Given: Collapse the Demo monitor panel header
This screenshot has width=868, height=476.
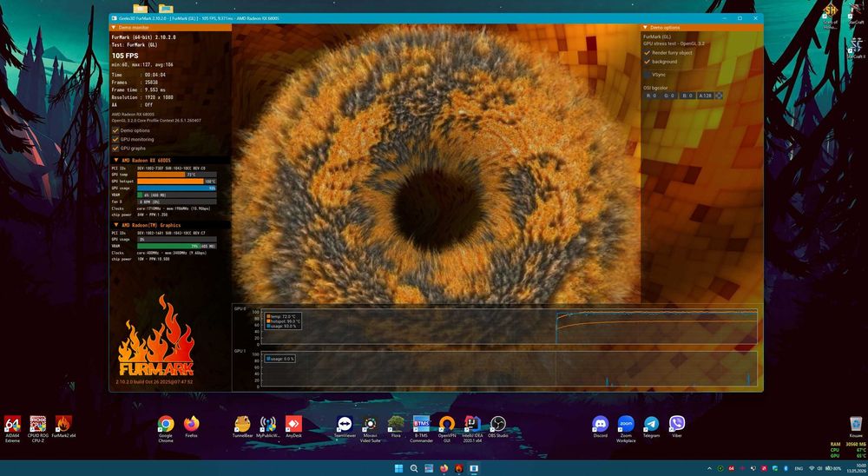Looking at the screenshot, I should (x=170, y=27).
